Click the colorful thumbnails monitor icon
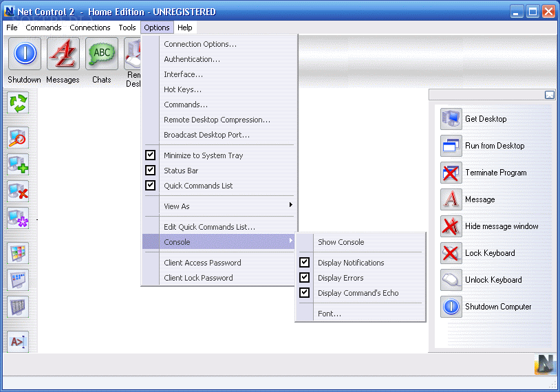The width and height of the screenshot is (560, 392). (x=18, y=253)
